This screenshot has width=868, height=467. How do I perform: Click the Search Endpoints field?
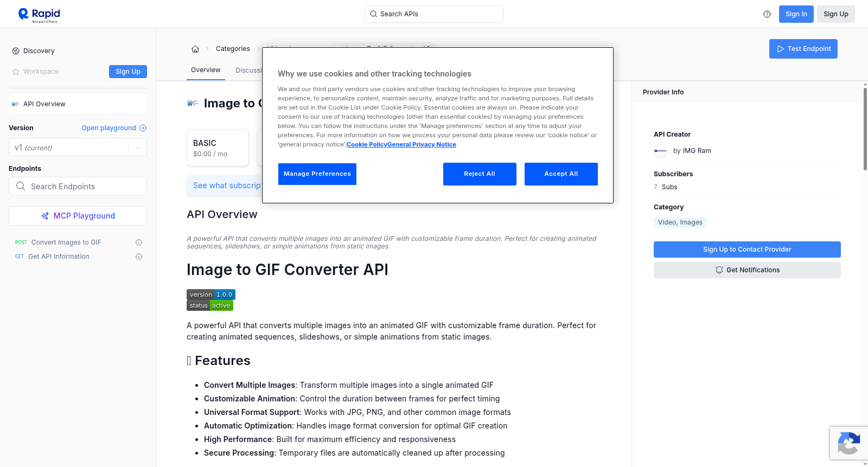[x=78, y=186]
